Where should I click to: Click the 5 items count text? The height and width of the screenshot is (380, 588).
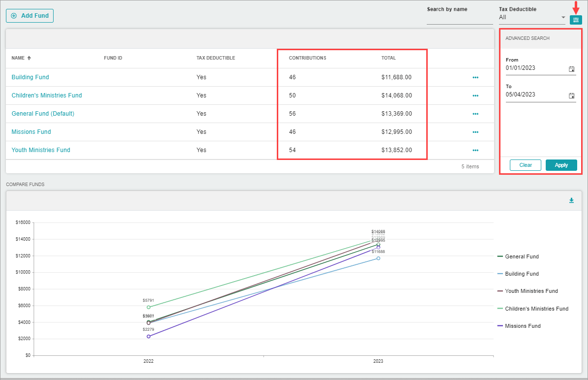tap(470, 167)
